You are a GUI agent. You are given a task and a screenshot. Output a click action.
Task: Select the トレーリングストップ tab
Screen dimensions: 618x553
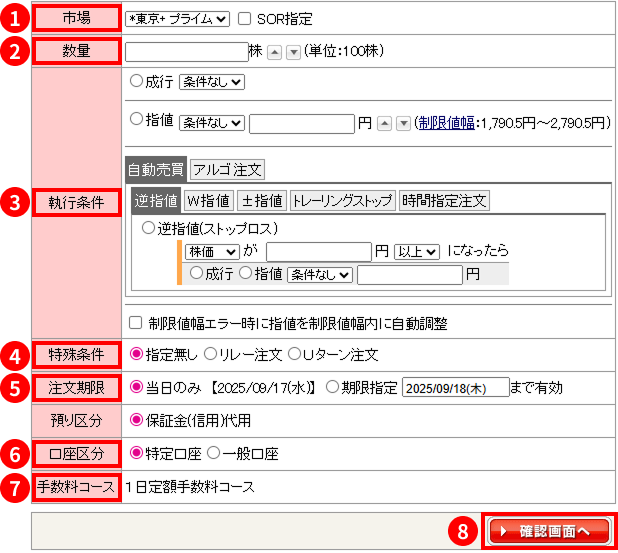point(342,200)
